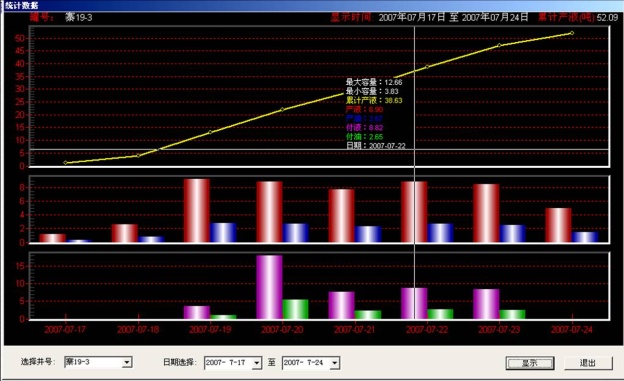Click the blue bar for 2007-07-23
Image resolution: width=624 pixels, height=381 pixels.
[513, 234]
